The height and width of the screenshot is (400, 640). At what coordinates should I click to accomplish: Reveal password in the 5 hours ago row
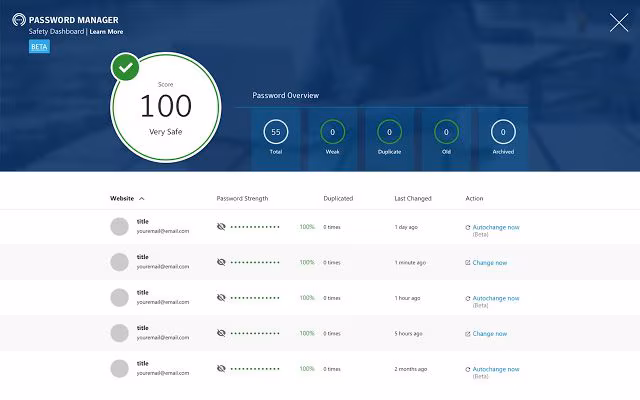point(221,333)
